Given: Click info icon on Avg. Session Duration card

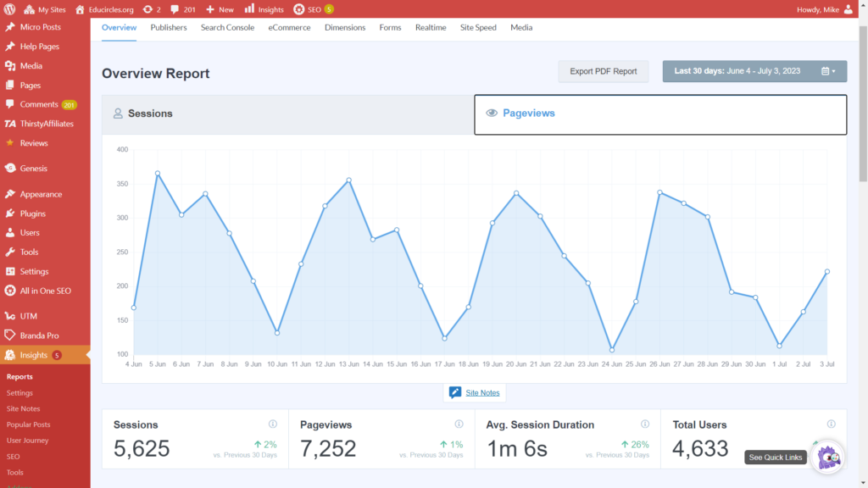Looking at the screenshot, I should point(644,424).
